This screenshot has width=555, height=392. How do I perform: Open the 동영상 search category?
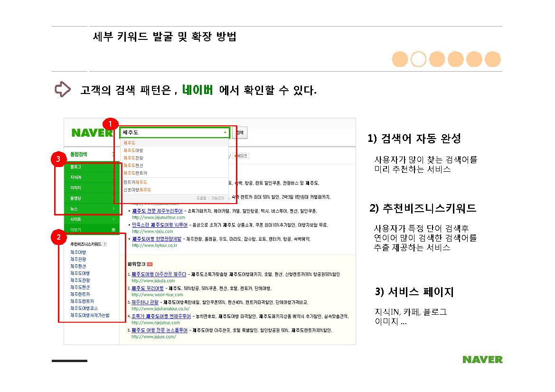(91, 198)
